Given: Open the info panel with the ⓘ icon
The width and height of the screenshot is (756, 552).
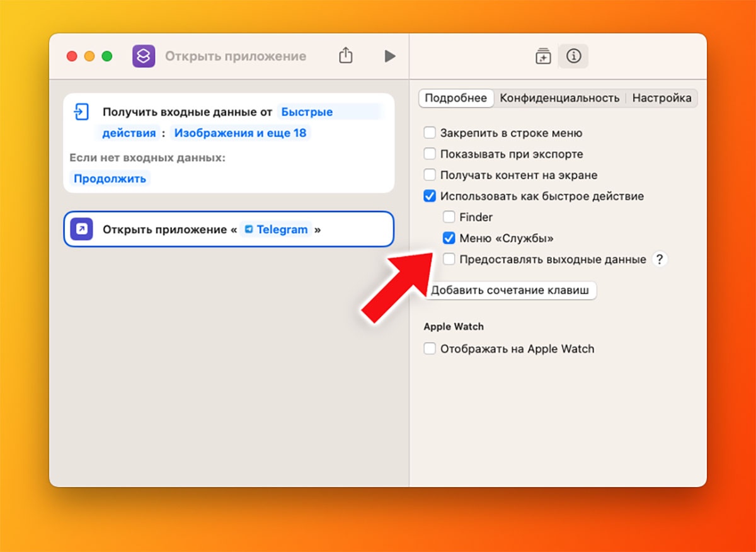Looking at the screenshot, I should pyautogui.click(x=573, y=56).
